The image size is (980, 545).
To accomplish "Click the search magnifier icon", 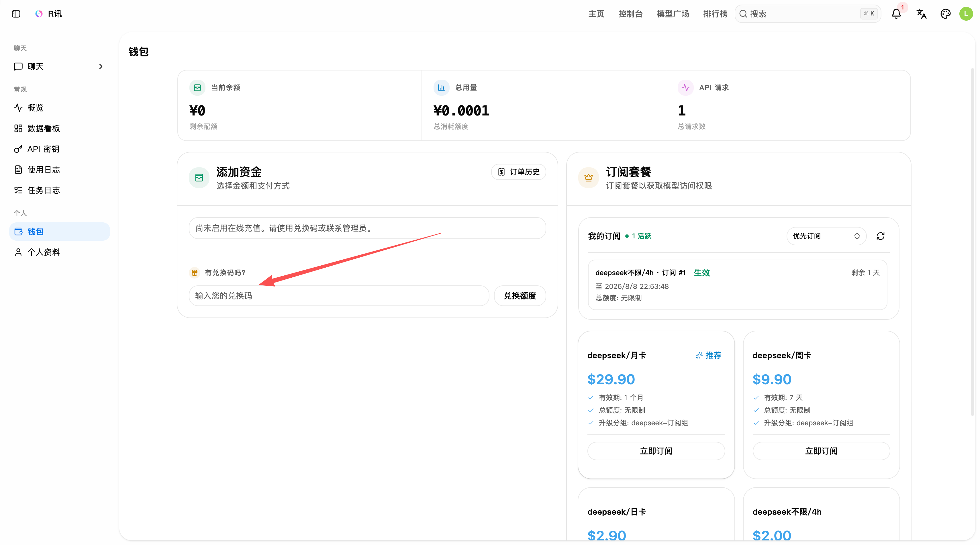I will pos(743,14).
